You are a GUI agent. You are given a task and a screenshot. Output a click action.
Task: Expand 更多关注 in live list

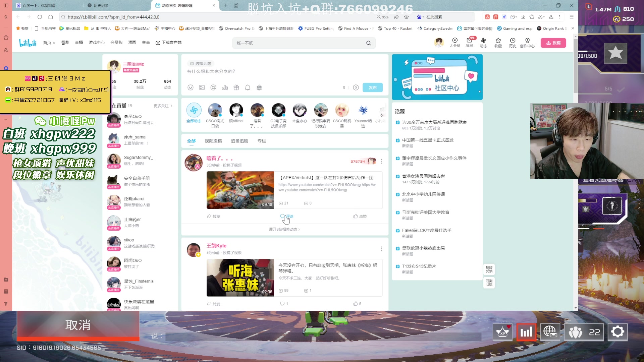163,106
